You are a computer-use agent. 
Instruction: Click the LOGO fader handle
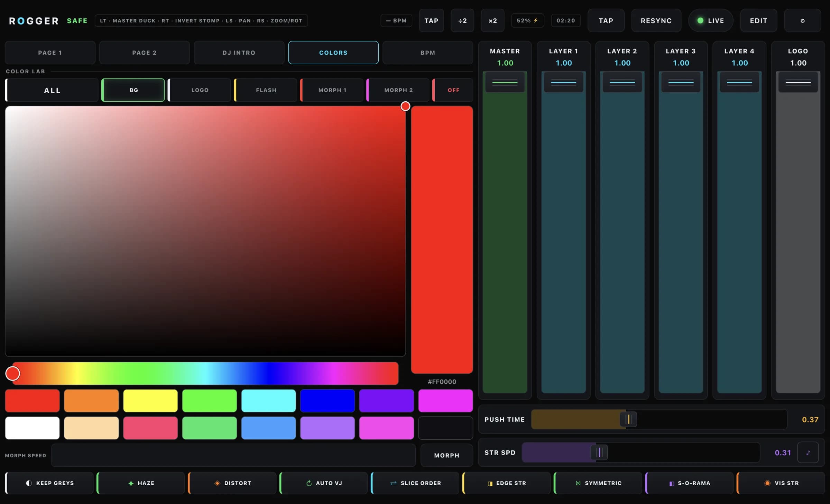(x=798, y=82)
